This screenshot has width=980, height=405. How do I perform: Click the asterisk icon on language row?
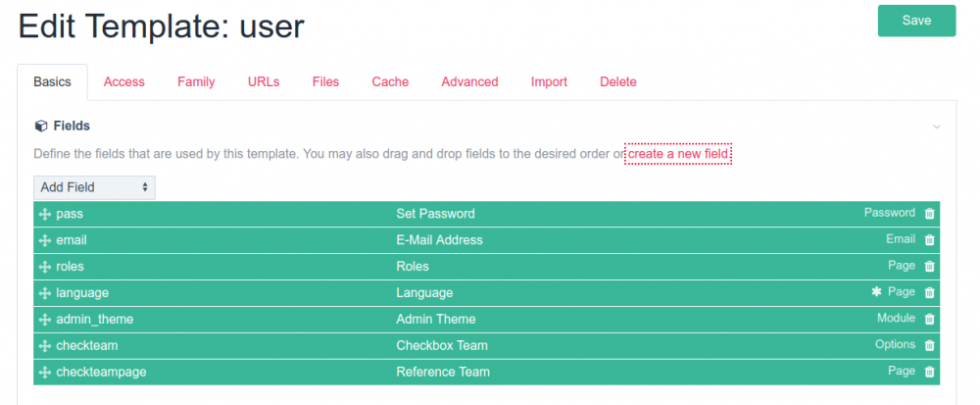click(x=876, y=292)
